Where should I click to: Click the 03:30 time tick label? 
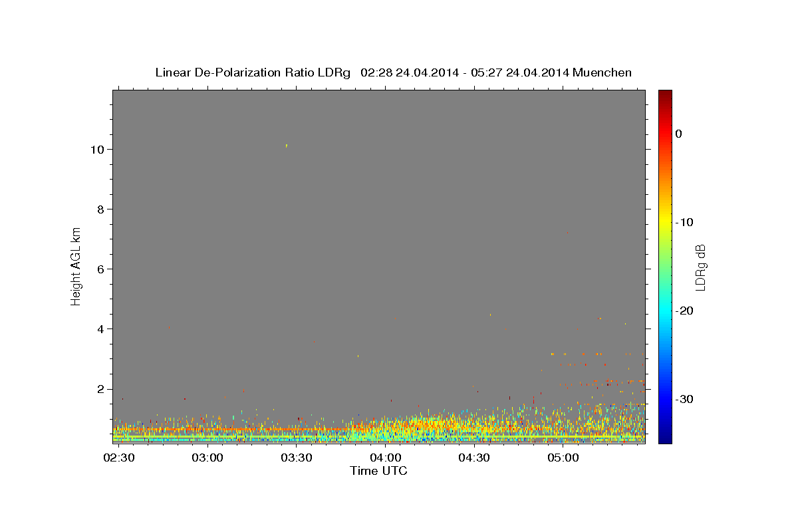[297, 458]
